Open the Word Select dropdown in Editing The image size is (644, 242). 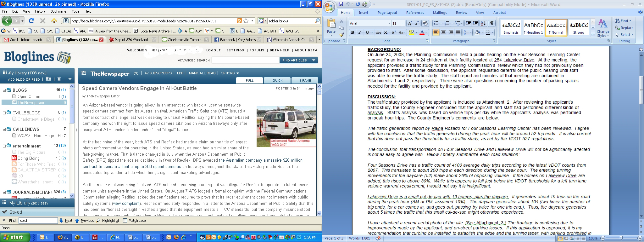pyautogui.click(x=625, y=35)
